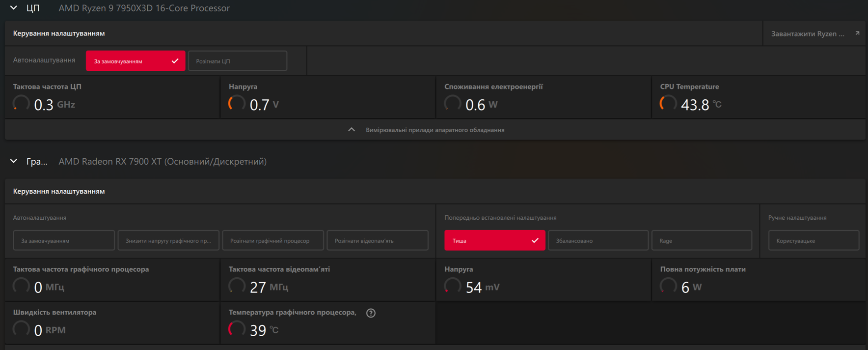
Task: Click the 43.8 °C CPU temperature value
Action: 701,105
